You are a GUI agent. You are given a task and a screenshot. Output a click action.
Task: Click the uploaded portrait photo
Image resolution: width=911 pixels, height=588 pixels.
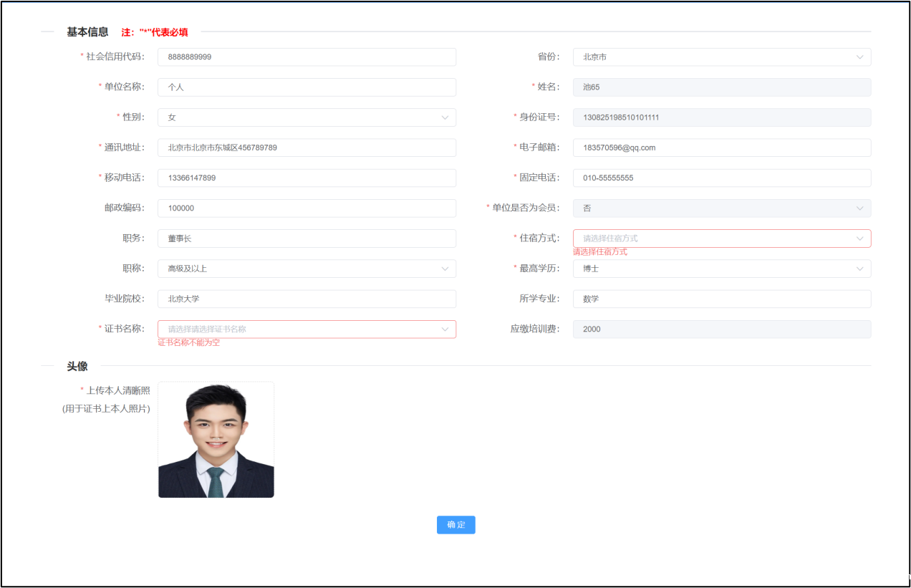216,439
